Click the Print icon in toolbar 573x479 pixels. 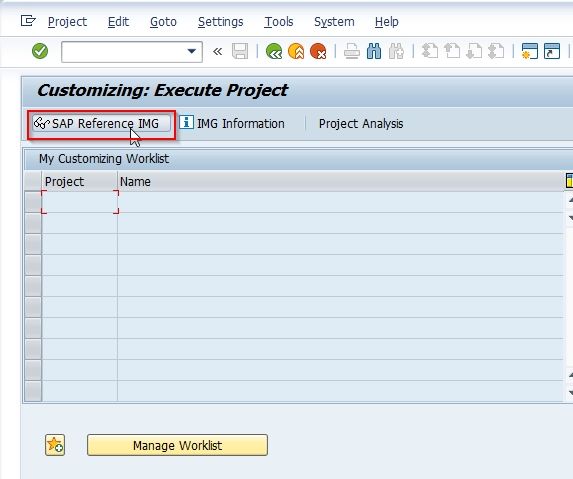click(352, 51)
